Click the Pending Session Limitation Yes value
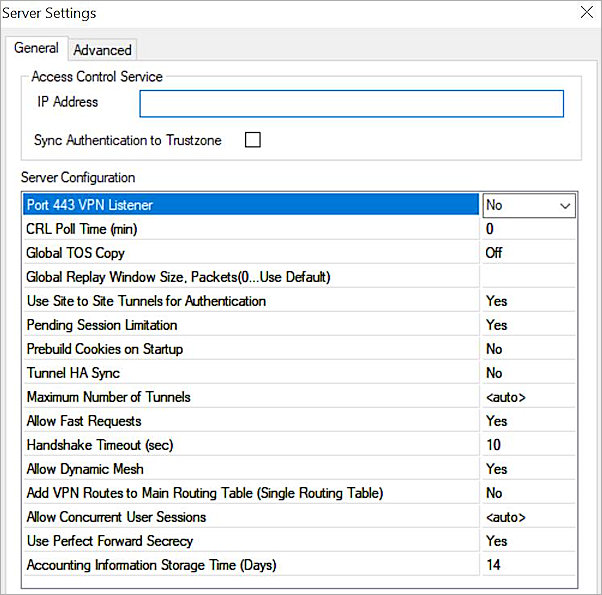Screen dimensions: 602x595 [x=528, y=325]
